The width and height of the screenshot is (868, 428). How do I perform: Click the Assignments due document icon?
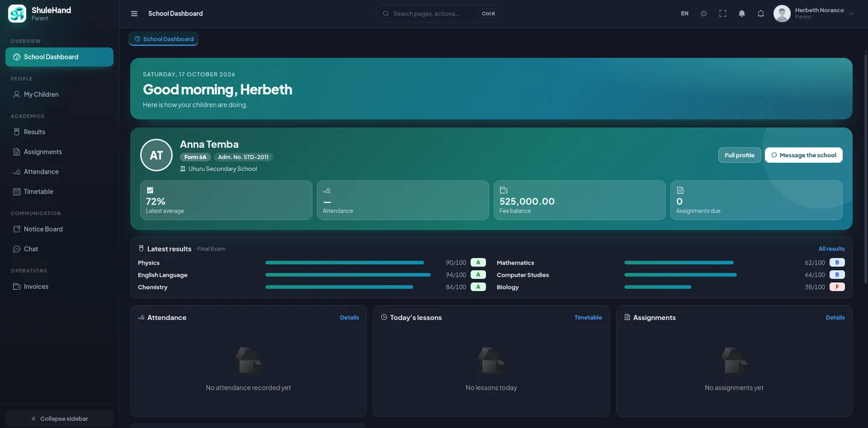[x=680, y=190]
